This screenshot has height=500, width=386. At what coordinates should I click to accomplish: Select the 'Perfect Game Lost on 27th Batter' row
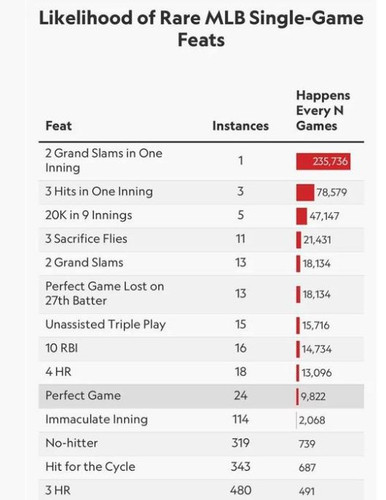(x=201, y=294)
